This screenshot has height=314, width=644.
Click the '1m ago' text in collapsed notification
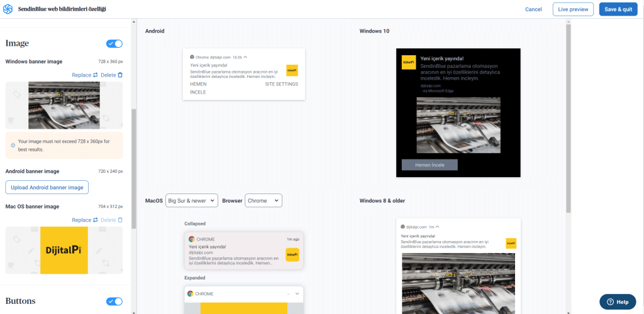pyautogui.click(x=293, y=239)
